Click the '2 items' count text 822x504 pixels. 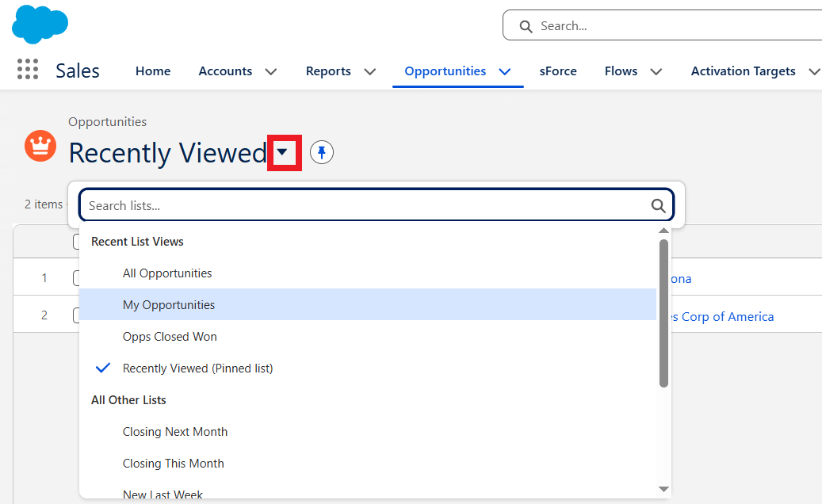(44, 204)
